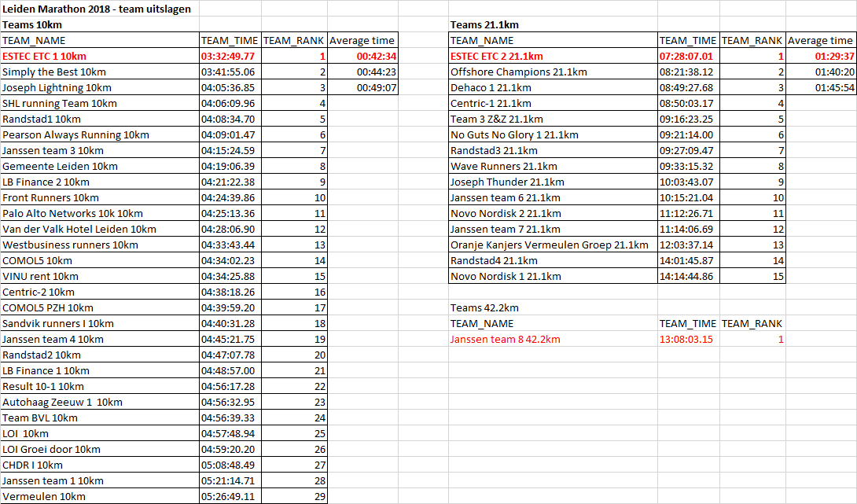Viewport: 857px width, 504px height.
Task: Click the Janssen team 8 42.2km cell
Action: click(505, 339)
